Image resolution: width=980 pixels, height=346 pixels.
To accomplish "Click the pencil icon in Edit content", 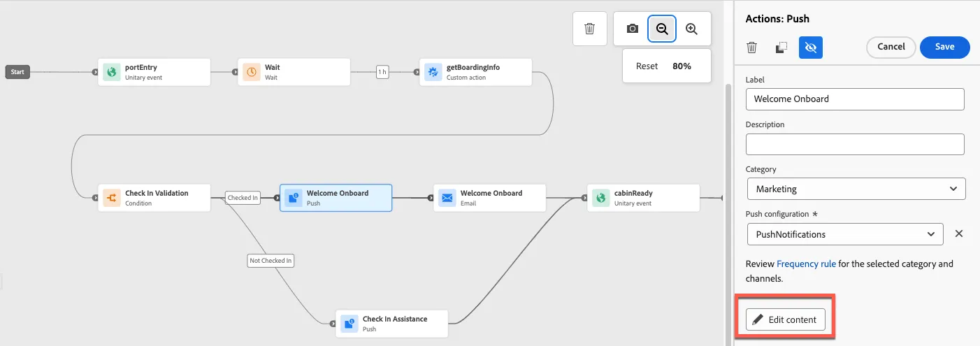I will [x=758, y=319].
